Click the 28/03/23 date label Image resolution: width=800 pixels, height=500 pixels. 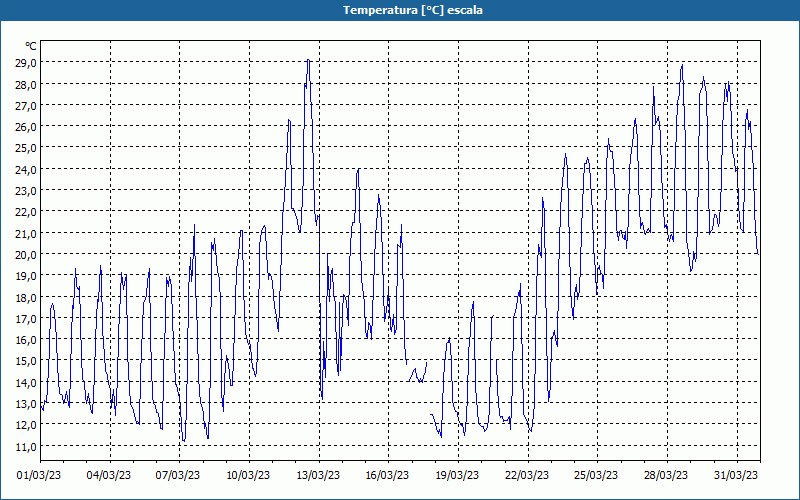[x=666, y=475]
